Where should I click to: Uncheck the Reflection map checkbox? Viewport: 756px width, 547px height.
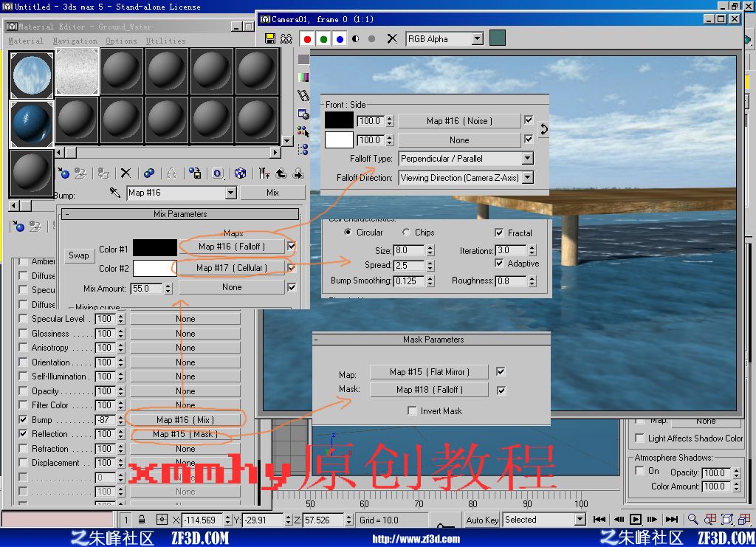coord(23,433)
